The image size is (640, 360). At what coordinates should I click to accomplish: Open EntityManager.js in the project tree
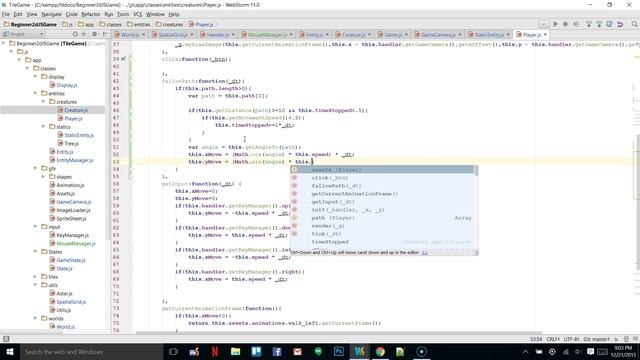74,160
